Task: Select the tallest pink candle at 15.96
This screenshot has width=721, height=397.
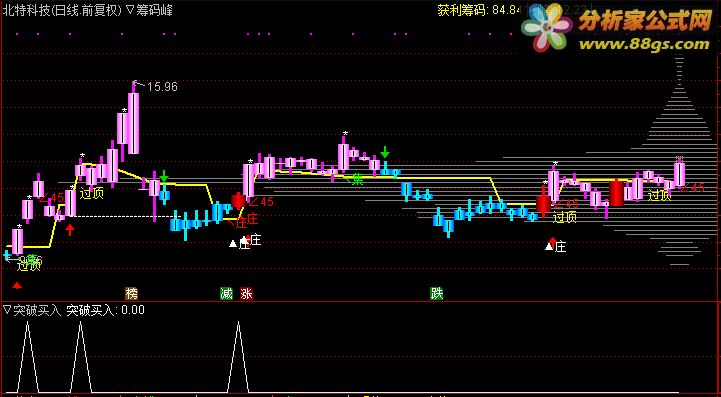Action: (x=133, y=123)
